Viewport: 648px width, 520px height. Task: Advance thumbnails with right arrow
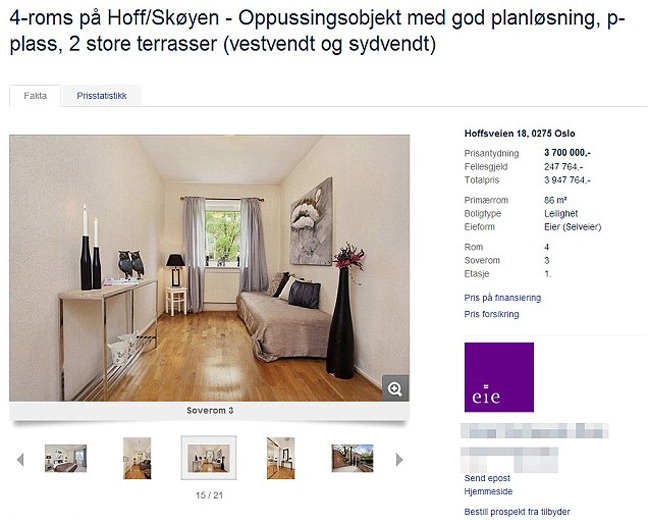click(x=399, y=459)
